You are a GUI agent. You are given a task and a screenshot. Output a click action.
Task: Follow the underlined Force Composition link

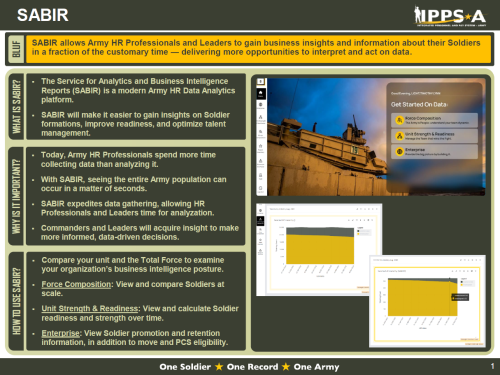coord(76,284)
